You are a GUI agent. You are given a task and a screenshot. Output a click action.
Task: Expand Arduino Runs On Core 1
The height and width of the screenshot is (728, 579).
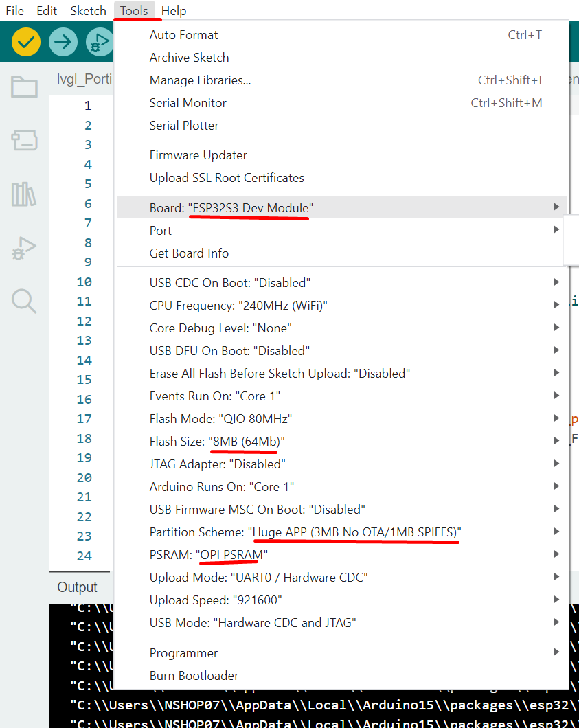click(341, 487)
